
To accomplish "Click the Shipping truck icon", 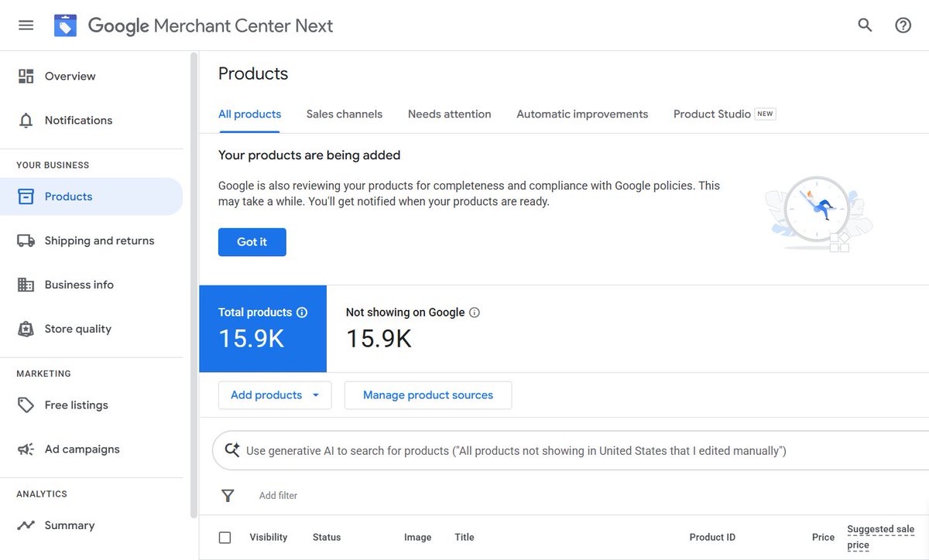I will 26,241.
